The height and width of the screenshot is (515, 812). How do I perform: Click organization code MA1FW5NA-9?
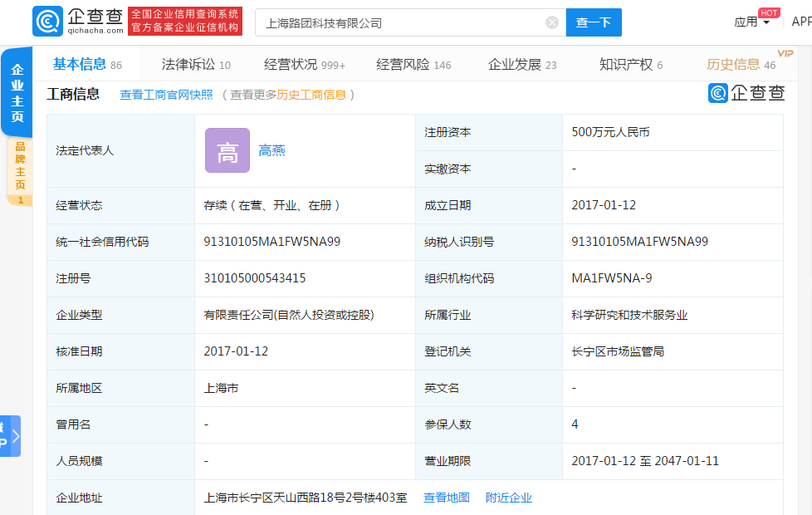point(612,278)
